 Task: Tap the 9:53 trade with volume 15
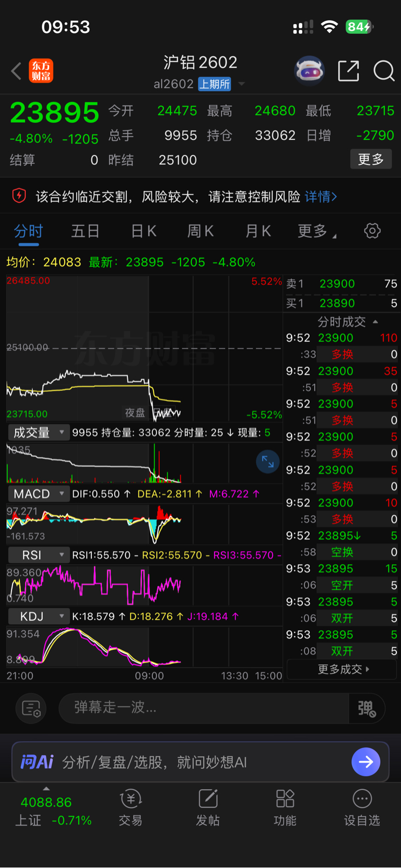[341, 568]
